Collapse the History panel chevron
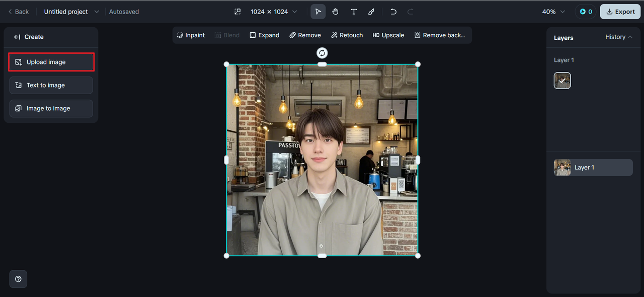Screen dimensions: 644x297 coord(630,37)
